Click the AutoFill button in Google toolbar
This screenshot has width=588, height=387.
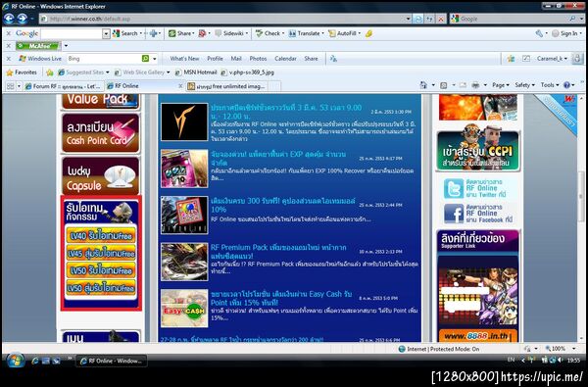(x=344, y=33)
